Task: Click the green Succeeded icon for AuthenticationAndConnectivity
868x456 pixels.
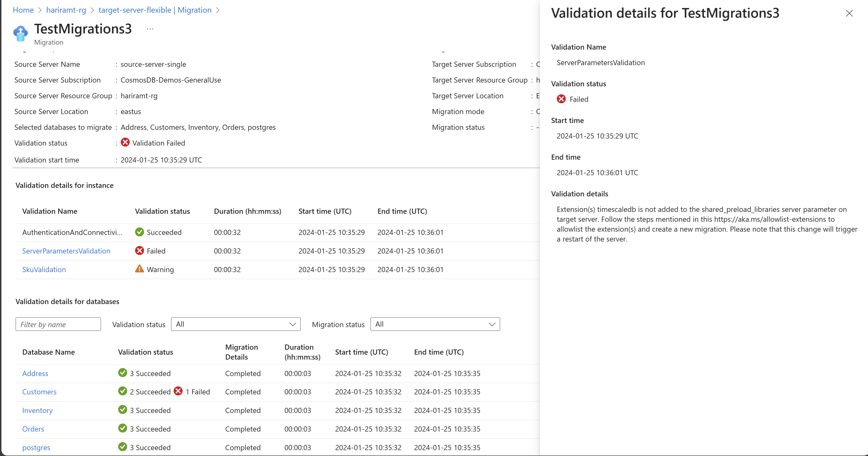Action: (x=140, y=232)
